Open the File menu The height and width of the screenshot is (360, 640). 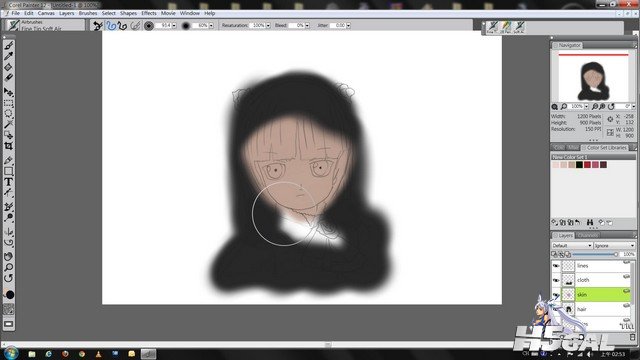(15, 13)
